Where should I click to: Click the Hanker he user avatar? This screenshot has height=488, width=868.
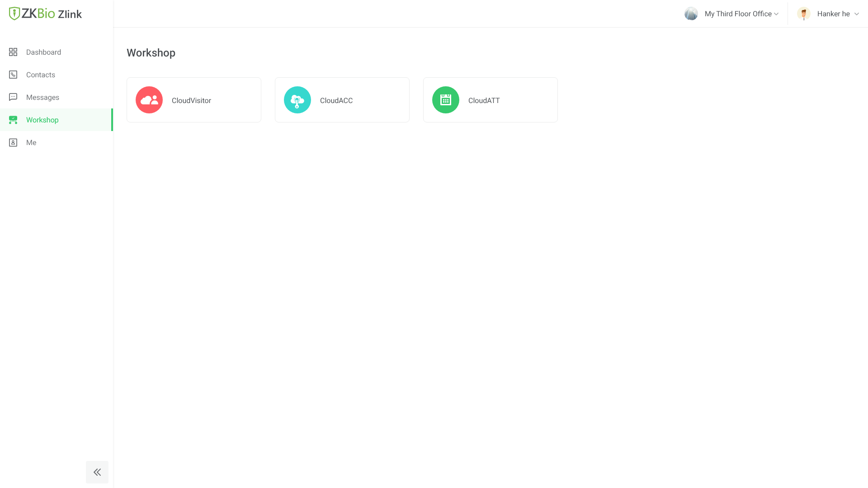[804, 14]
